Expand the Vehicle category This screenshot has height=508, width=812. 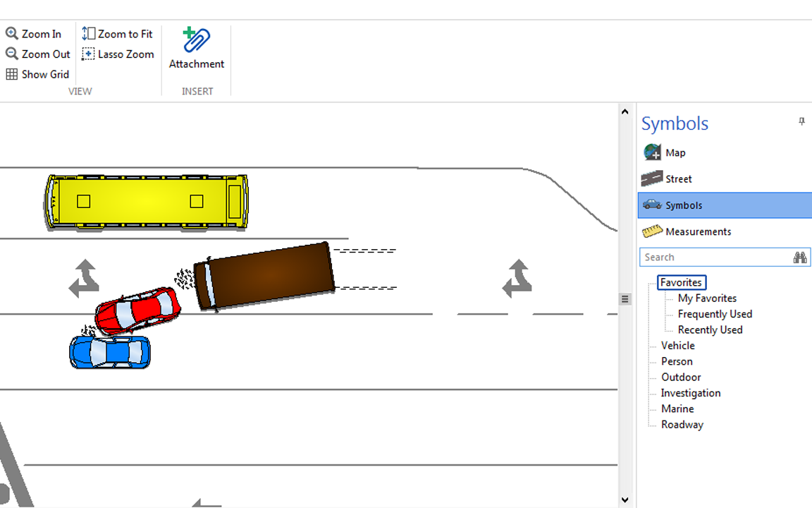tap(677, 345)
